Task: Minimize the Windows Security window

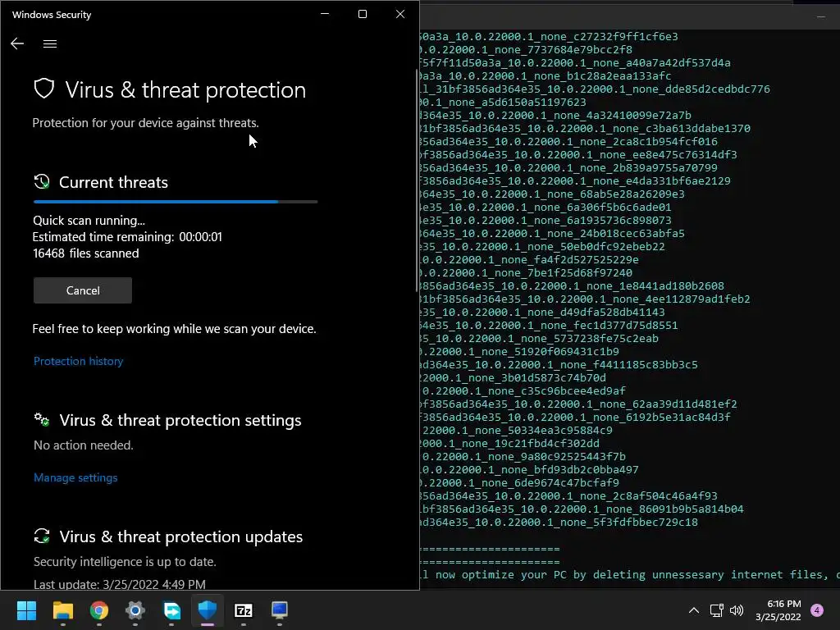Action: point(325,14)
